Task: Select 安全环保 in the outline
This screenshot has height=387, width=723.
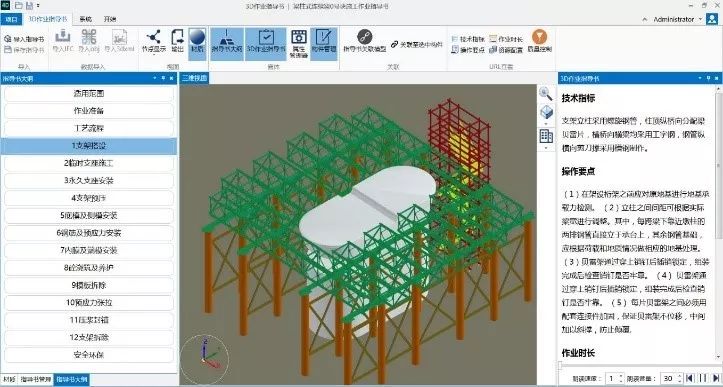Action: point(89,355)
